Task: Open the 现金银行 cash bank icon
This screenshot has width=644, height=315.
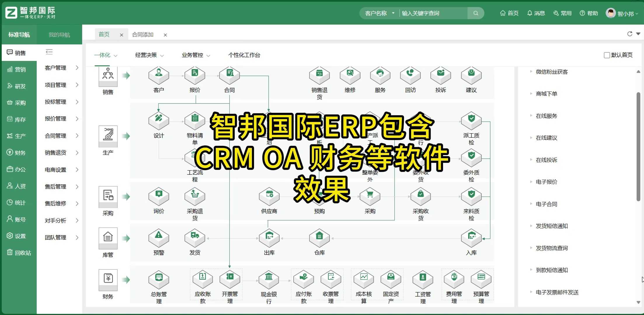Action: (269, 279)
